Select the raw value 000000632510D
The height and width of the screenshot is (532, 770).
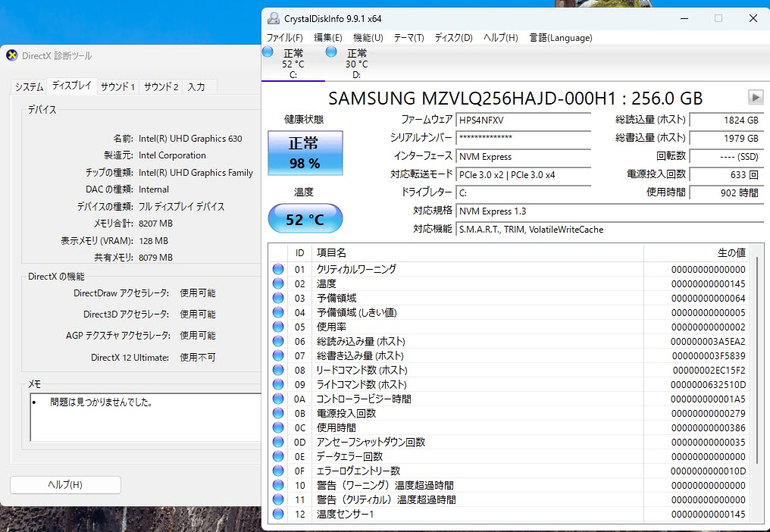[x=708, y=385]
